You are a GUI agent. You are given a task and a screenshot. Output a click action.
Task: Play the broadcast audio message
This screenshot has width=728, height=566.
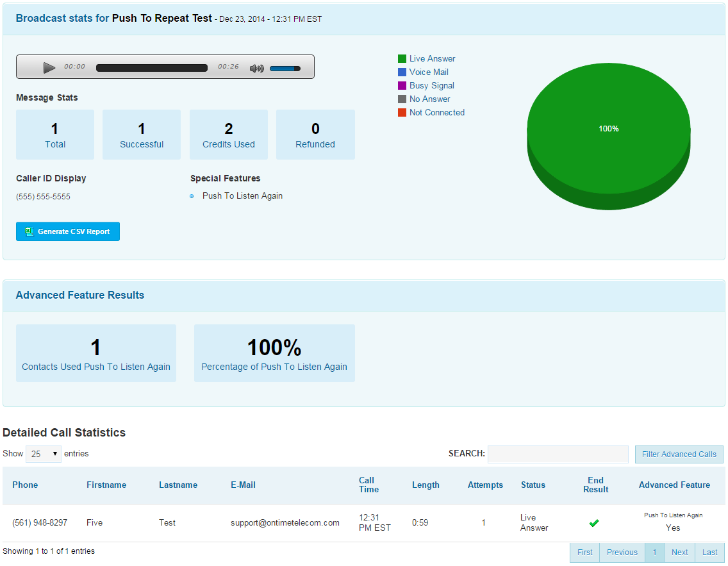click(49, 68)
